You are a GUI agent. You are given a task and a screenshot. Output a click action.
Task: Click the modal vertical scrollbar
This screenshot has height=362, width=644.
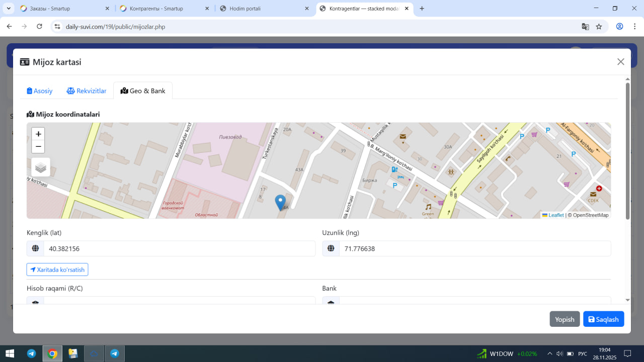tap(627, 151)
